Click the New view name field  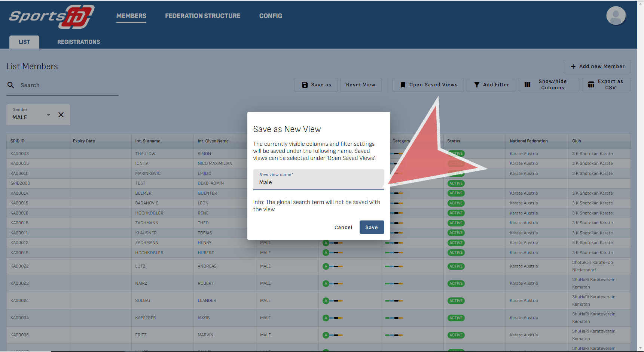(x=318, y=182)
